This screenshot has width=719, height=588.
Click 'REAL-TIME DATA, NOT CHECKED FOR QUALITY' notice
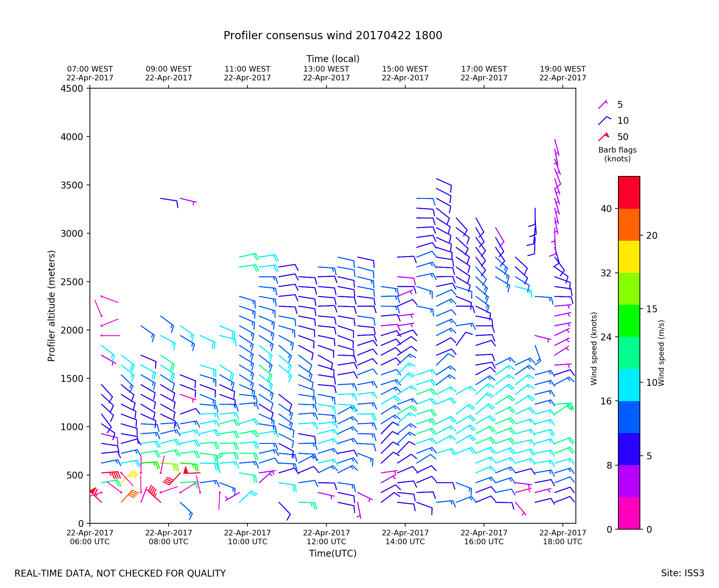120,573
